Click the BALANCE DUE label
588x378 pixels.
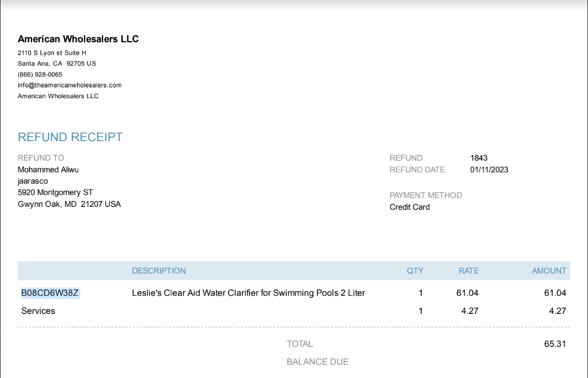coord(317,362)
